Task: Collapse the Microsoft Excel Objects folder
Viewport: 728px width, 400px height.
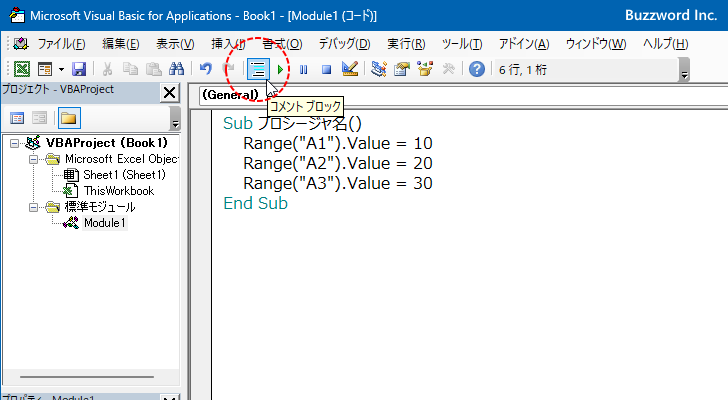Action: click(33, 160)
